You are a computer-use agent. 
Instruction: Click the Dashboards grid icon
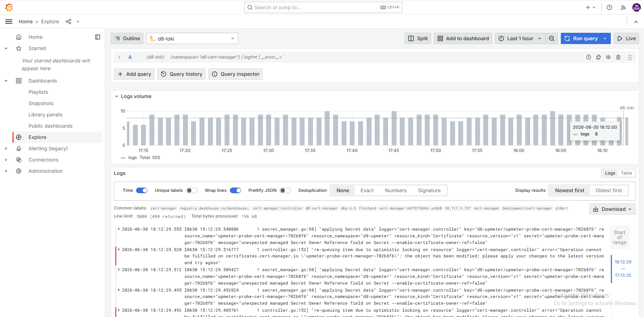pyautogui.click(x=19, y=81)
